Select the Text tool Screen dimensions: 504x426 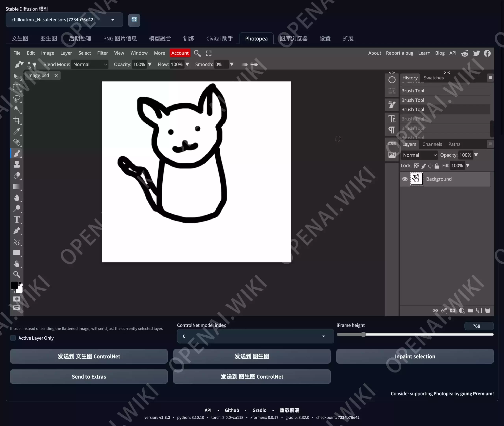click(17, 219)
